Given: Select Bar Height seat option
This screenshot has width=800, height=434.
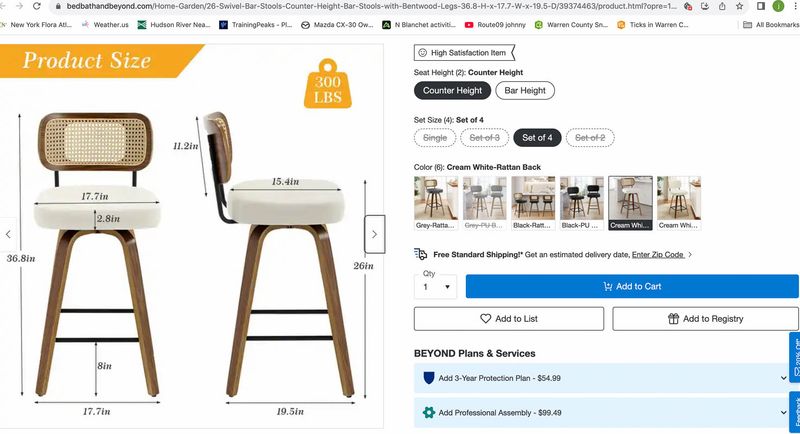Looking at the screenshot, I should click(525, 91).
